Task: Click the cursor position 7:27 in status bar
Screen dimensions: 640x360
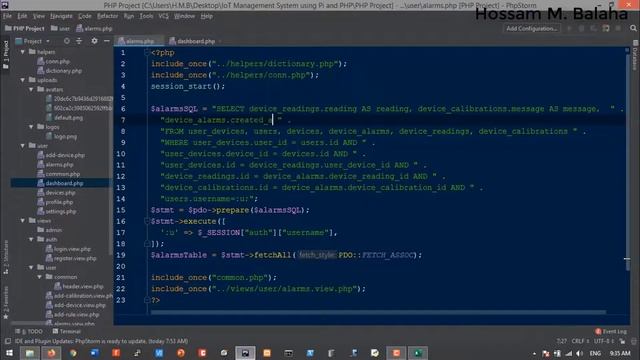Action: click(x=561, y=341)
